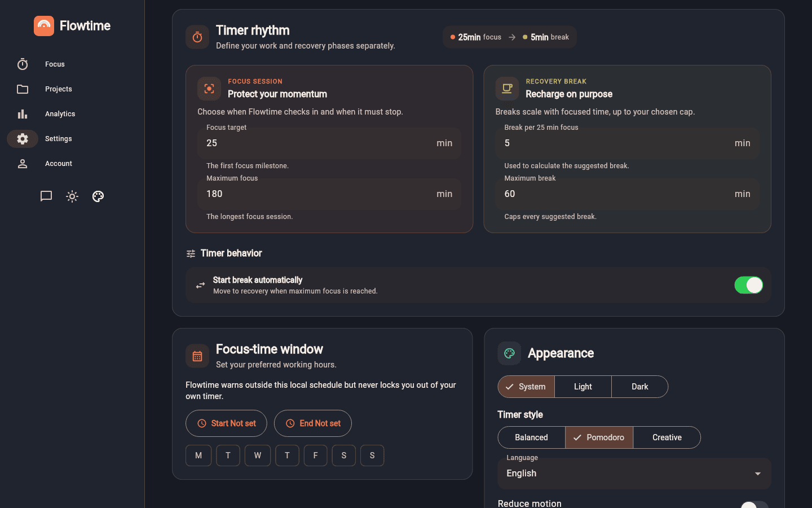
Task: Click "Caps every suggested break." helper text
Action: tap(550, 217)
